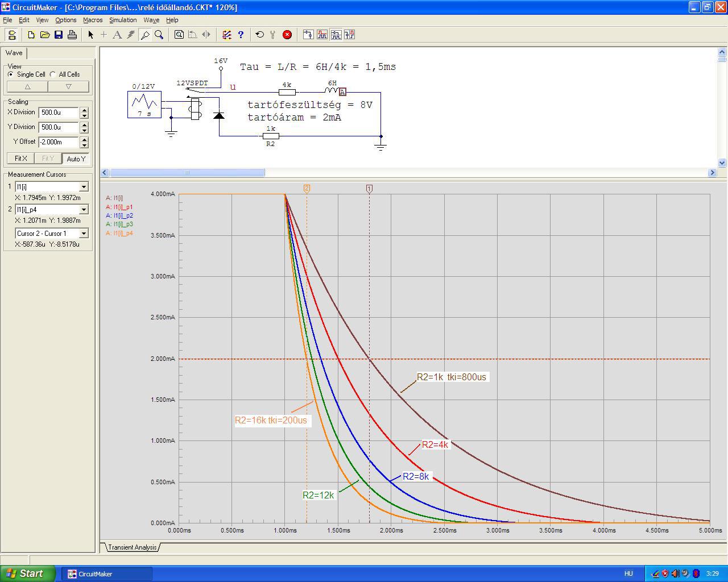Decrease the Y Division value
The width and height of the screenshot is (728, 582).
pyautogui.click(x=84, y=130)
